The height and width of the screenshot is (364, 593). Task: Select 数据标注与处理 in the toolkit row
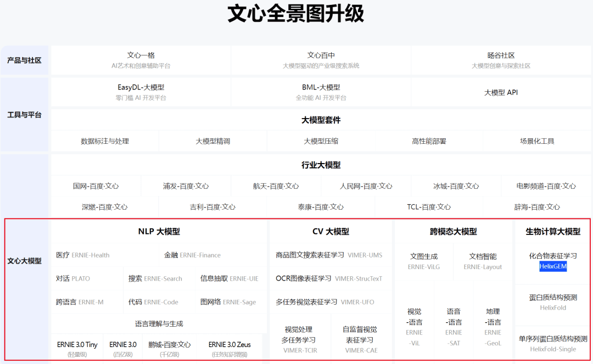click(x=105, y=141)
